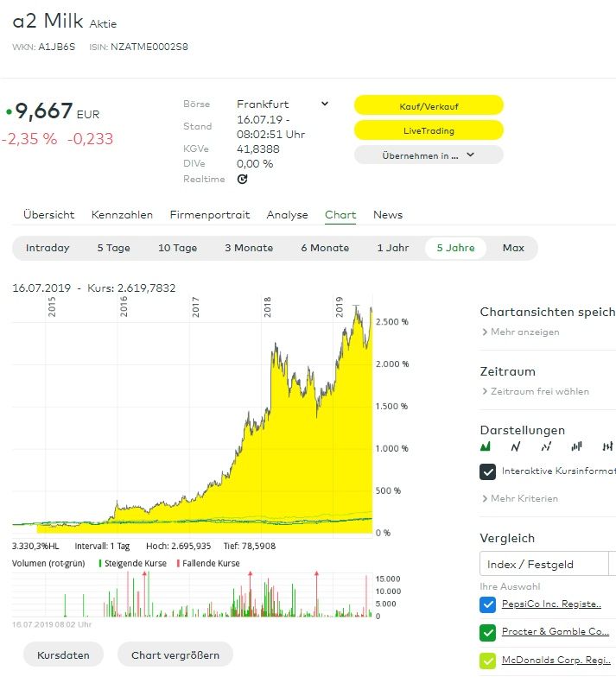Select the solid line chart style
616x683 pixels.
click(516, 446)
